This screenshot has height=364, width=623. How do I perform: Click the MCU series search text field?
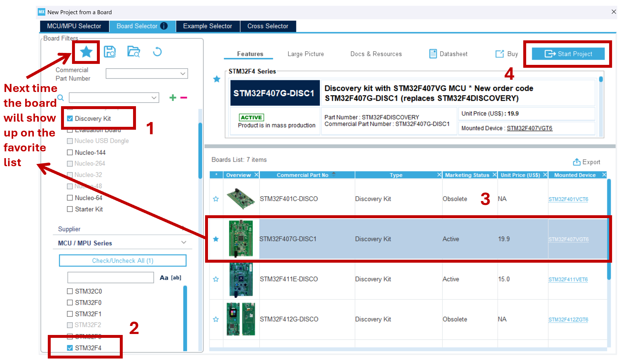110,278
